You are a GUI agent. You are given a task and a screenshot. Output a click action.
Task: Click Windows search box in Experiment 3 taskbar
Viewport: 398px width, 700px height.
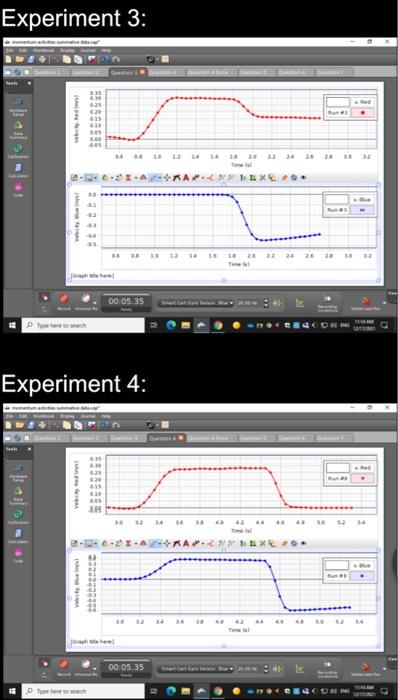point(83,326)
